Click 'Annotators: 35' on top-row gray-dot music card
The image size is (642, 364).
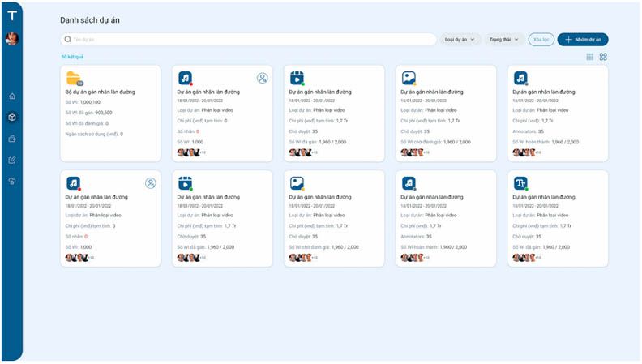click(x=529, y=132)
